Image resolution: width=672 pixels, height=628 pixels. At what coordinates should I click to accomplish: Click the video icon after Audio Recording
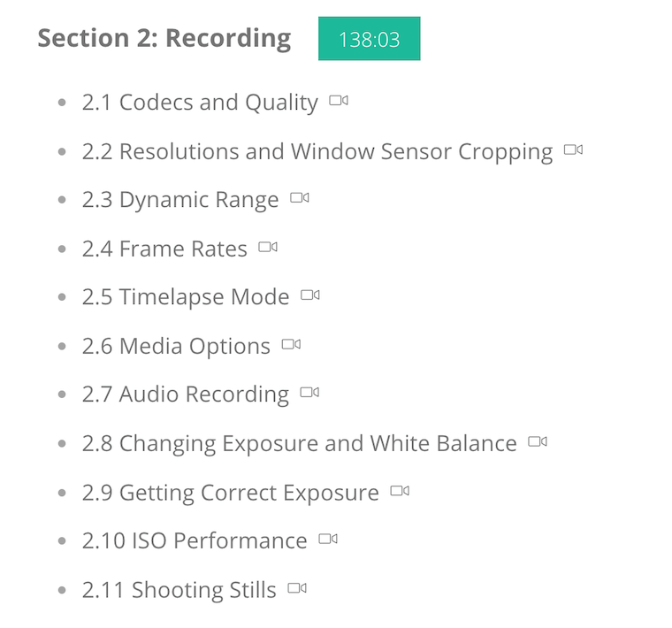(309, 393)
